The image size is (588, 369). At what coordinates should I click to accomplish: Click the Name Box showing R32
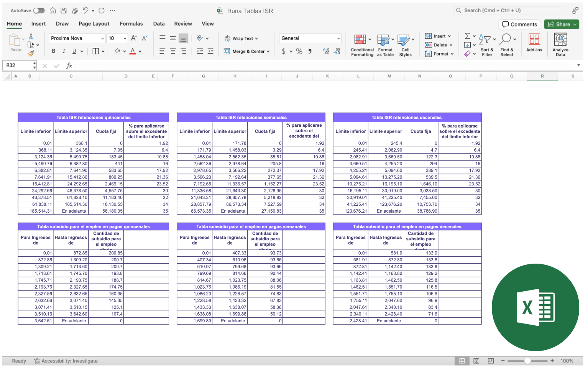(17, 66)
